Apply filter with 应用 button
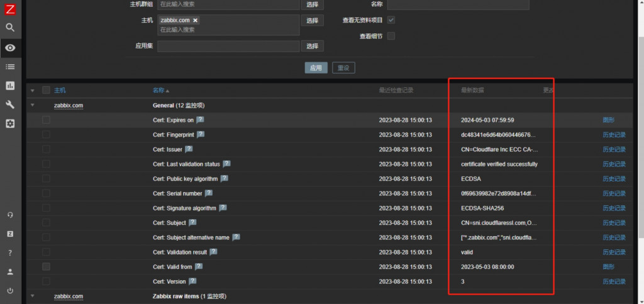Screen dimensions: 644x304 click(316, 68)
